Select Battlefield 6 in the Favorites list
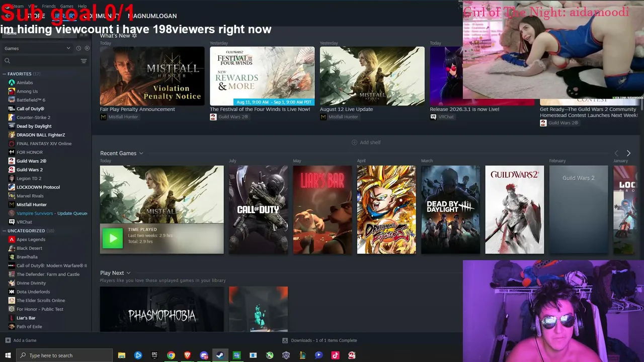The height and width of the screenshot is (362, 644). (31, 100)
